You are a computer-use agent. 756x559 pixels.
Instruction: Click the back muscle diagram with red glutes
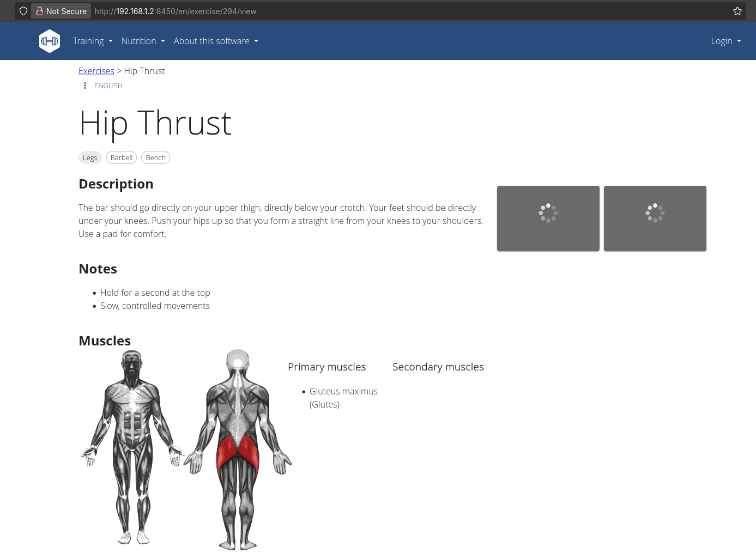click(x=238, y=450)
